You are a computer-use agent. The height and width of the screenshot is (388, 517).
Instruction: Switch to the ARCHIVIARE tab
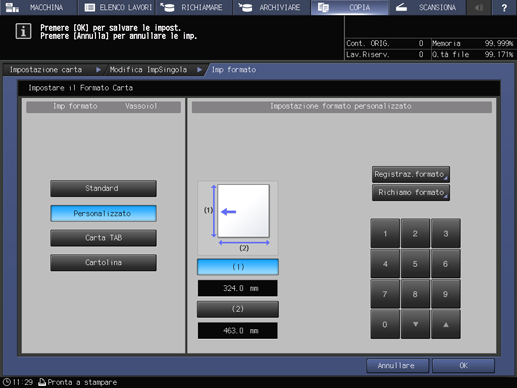[272, 7]
